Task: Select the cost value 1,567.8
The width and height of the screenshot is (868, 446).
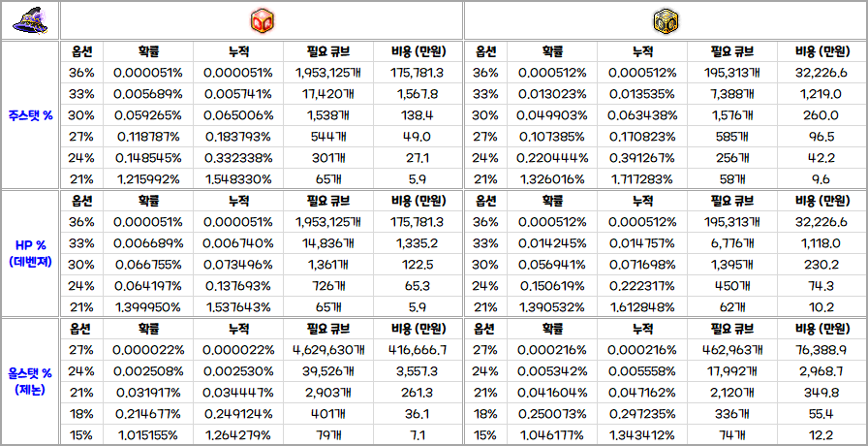Action: 418,94
